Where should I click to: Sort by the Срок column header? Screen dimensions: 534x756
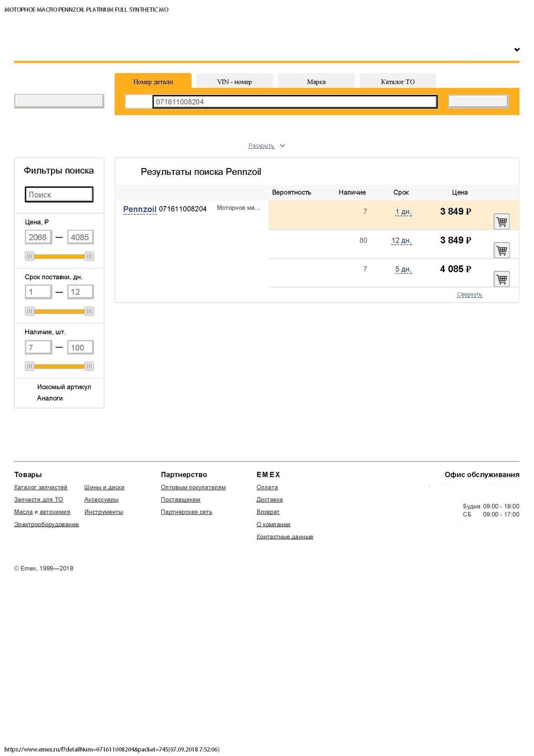401,192
